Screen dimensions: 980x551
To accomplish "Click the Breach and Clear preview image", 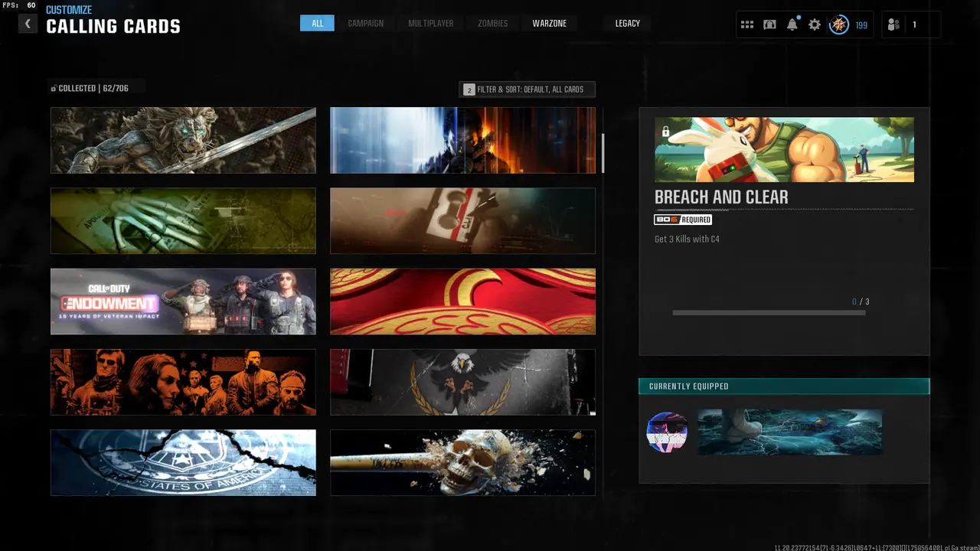I will click(x=784, y=149).
